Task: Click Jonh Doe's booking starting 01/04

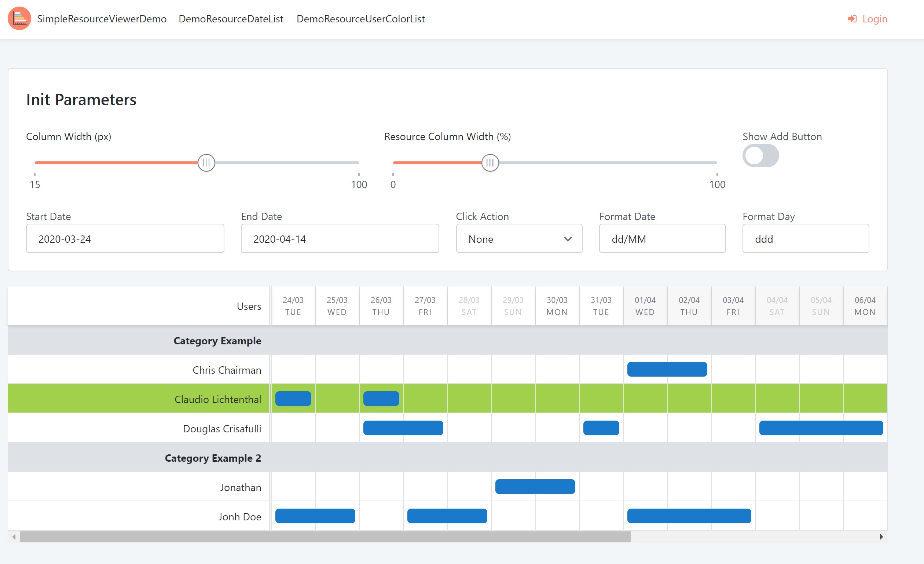Action: pos(689,516)
